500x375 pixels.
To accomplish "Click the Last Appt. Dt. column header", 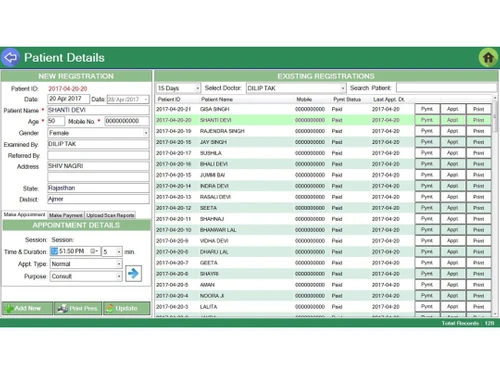I will coord(389,99).
